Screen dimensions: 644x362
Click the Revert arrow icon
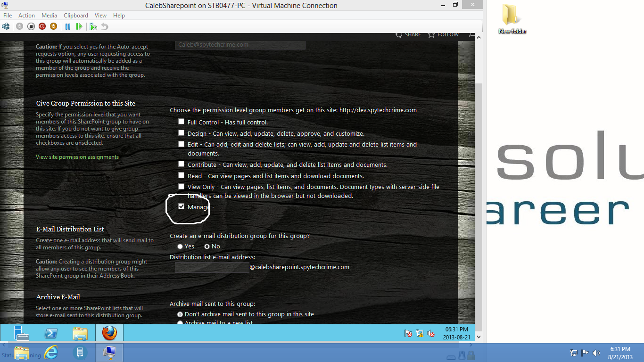coord(105,26)
